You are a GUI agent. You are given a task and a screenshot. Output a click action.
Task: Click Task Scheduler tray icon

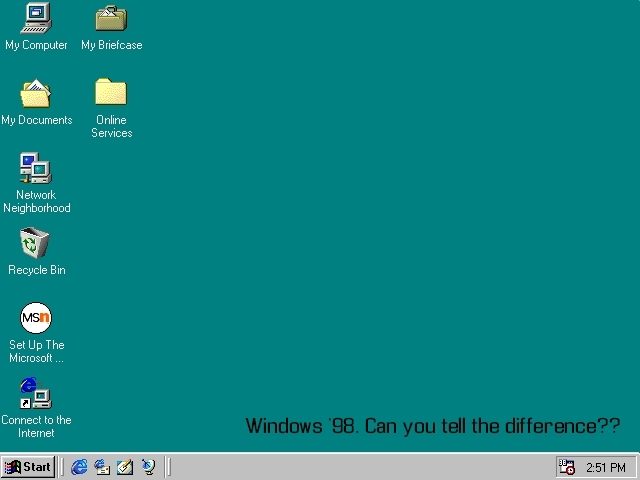[567, 467]
